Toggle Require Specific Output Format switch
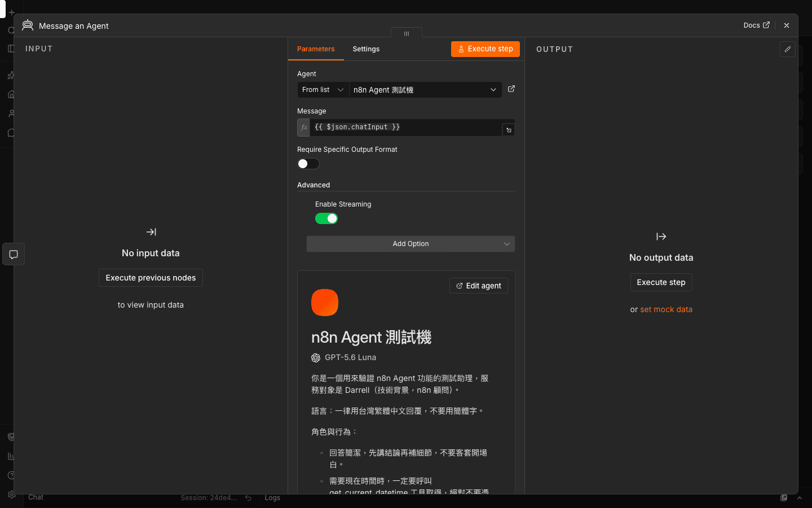Image resolution: width=812 pixels, height=508 pixels. pyautogui.click(x=308, y=164)
